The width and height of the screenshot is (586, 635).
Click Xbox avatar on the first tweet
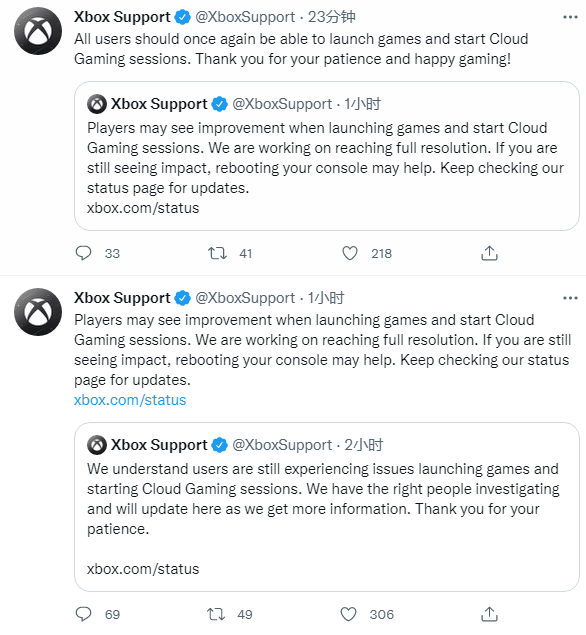click(38, 31)
